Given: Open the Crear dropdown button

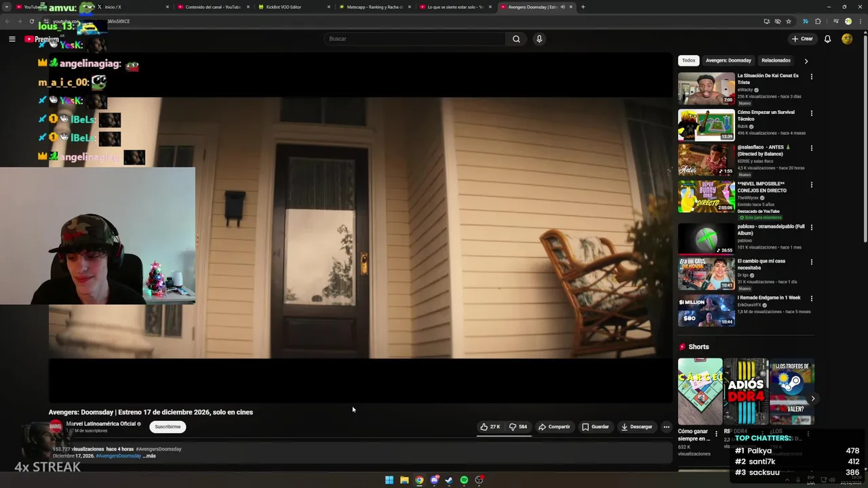Looking at the screenshot, I should [802, 39].
